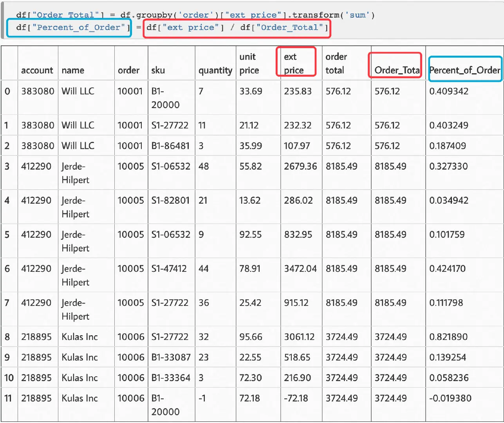Click the unit price 25.42
This screenshot has width=504, height=423.
pyautogui.click(x=250, y=302)
